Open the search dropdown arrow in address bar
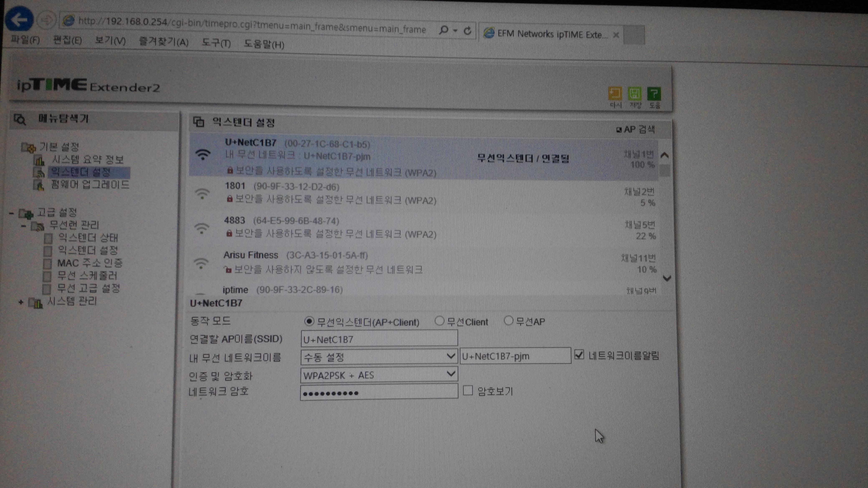 pyautogui.click(x=455, y=31)
